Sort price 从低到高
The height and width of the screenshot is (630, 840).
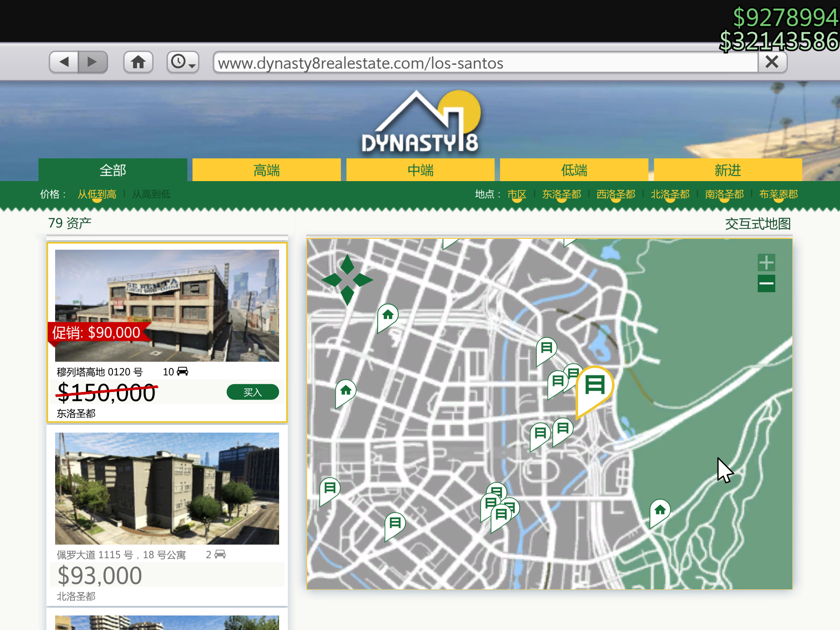[97, 194]
